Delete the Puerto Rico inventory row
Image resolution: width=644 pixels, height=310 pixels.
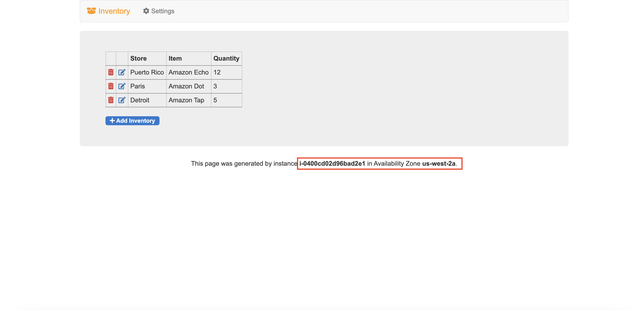tap(111, 72)
